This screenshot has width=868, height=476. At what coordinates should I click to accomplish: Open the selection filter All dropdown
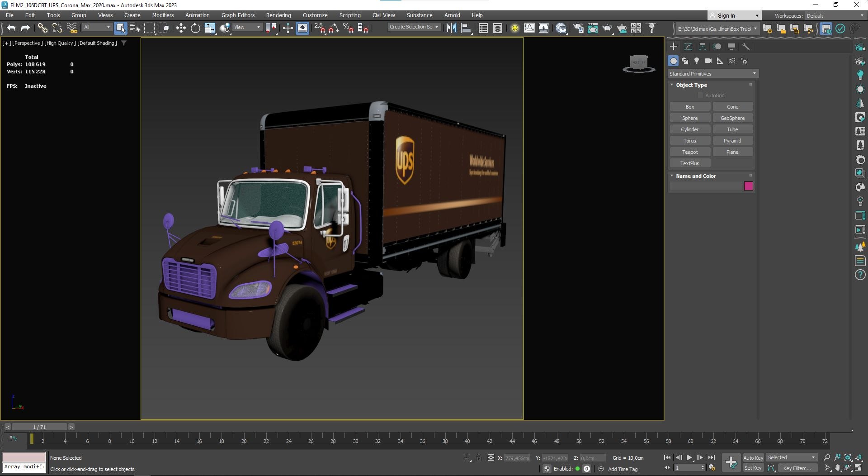[x=97, y=27]
